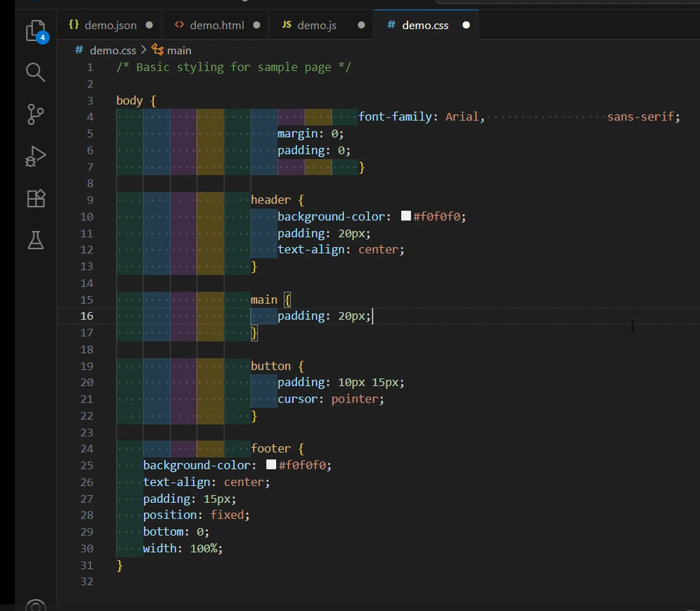The width and height of the screenshot is (700, 611).
Task: Switch to the demo.json tab
Action: click(110, 25)
